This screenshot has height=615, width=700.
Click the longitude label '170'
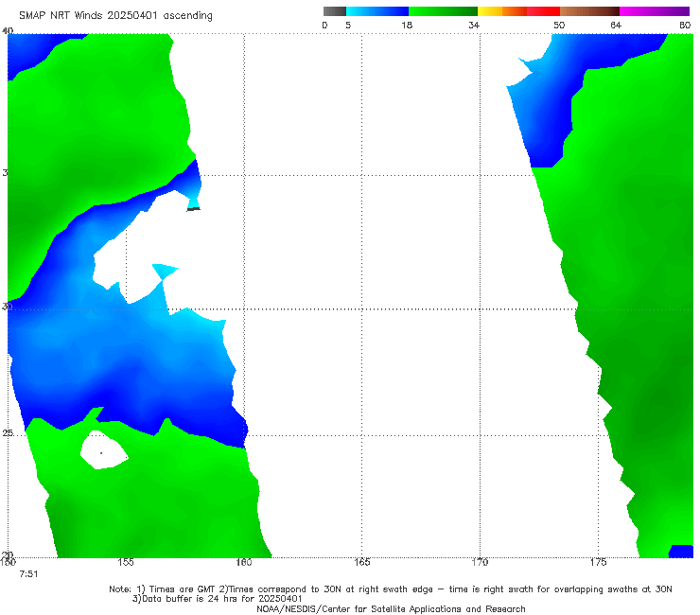point(480,562)
